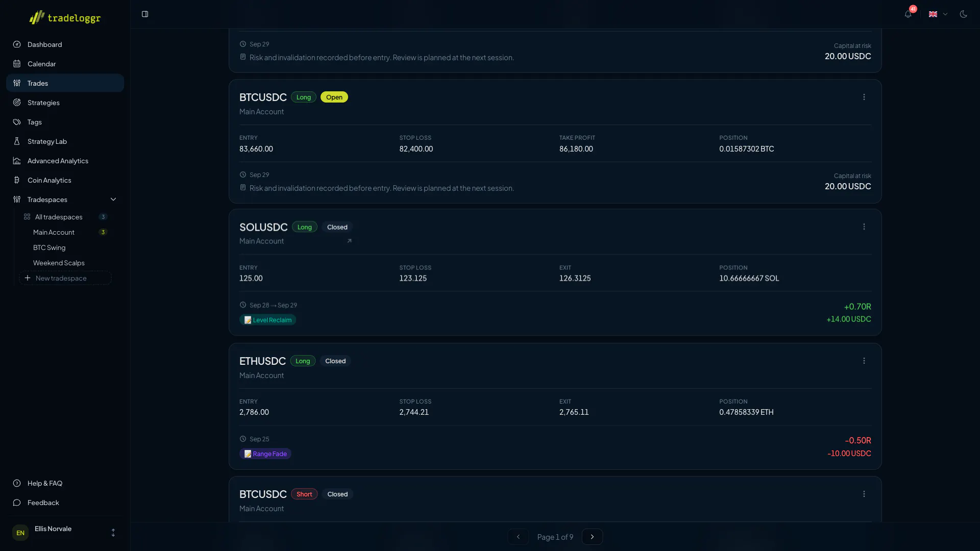The height and width of the screenshot is (551, 980).
Task: Open Advanced Analytics chart icon
Action: pyautogui.click(x=17, y=161)
